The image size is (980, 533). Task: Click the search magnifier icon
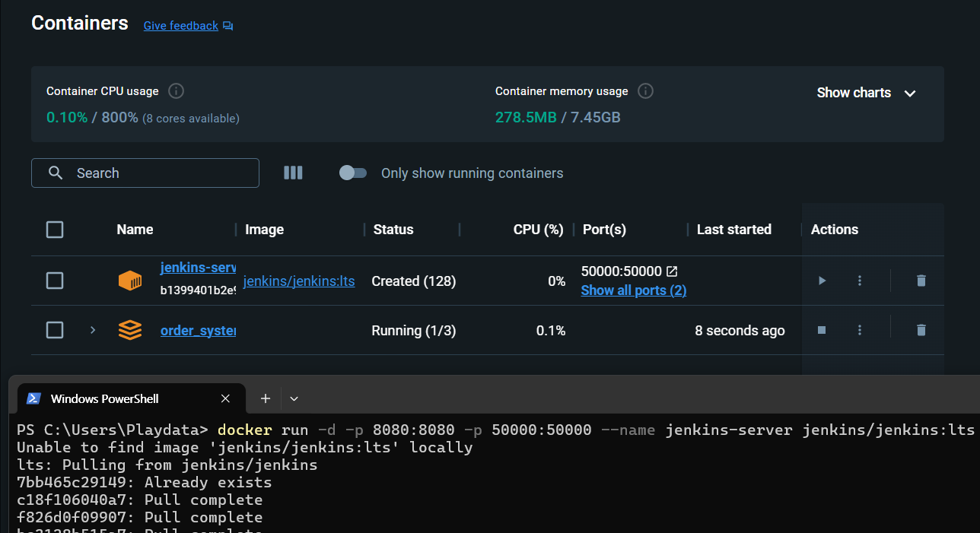click(x=56, y=173)
